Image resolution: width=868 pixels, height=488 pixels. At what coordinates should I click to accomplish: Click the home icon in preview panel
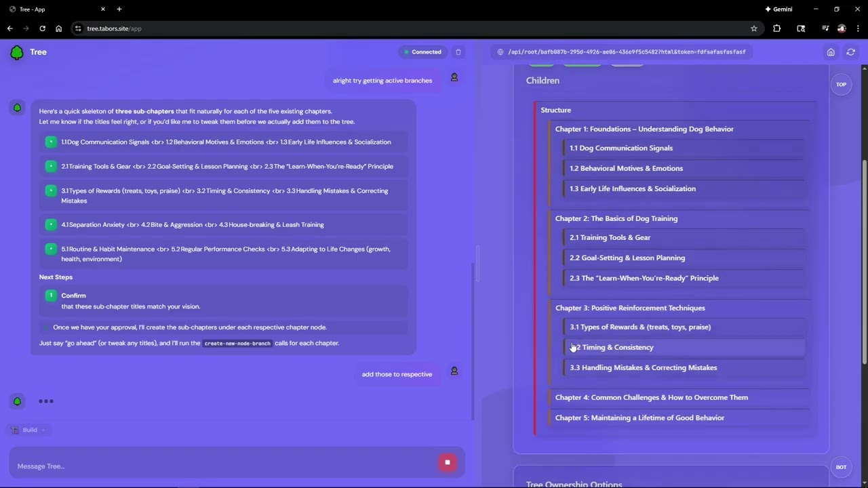[831, 52]
